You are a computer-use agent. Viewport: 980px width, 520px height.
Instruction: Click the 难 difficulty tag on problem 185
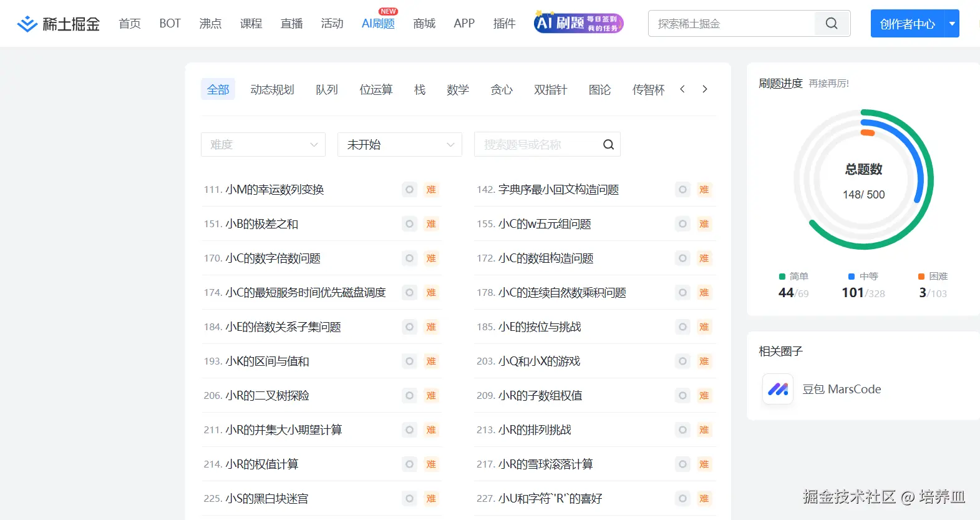point(704,327)
